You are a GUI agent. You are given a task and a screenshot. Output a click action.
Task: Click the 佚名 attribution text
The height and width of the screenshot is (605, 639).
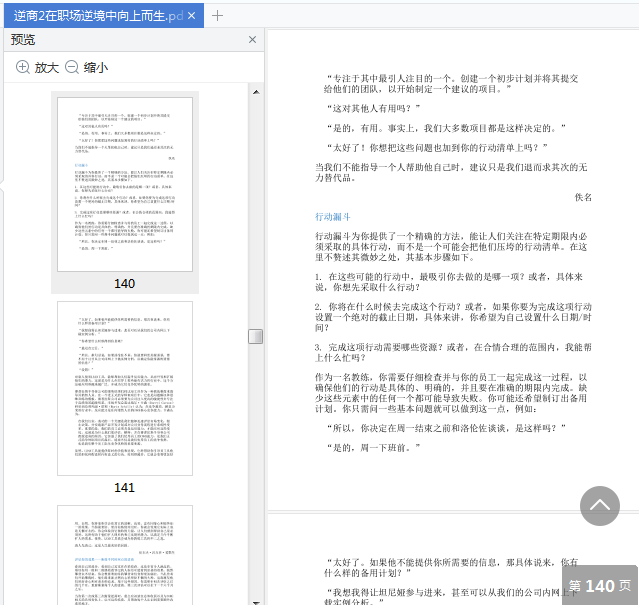(x=583, y=197)
